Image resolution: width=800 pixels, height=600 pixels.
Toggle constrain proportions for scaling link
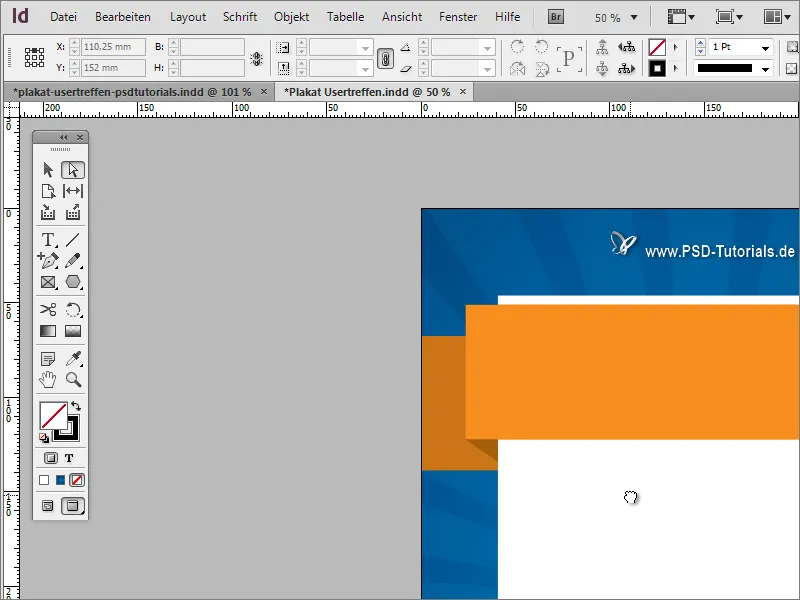(x=385, y=59)
